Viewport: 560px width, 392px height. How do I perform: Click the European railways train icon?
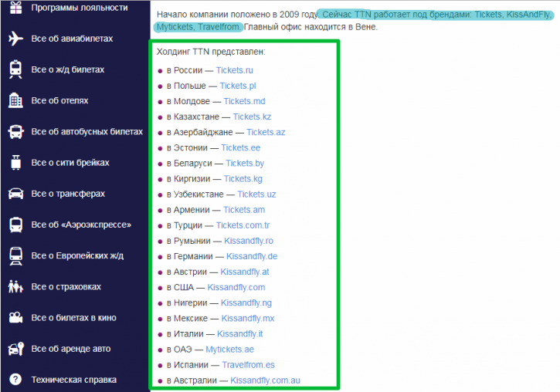tap(15, 256)
